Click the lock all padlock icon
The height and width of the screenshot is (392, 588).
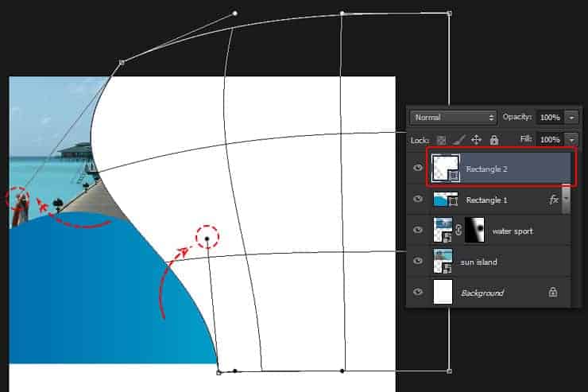[494, 140]
